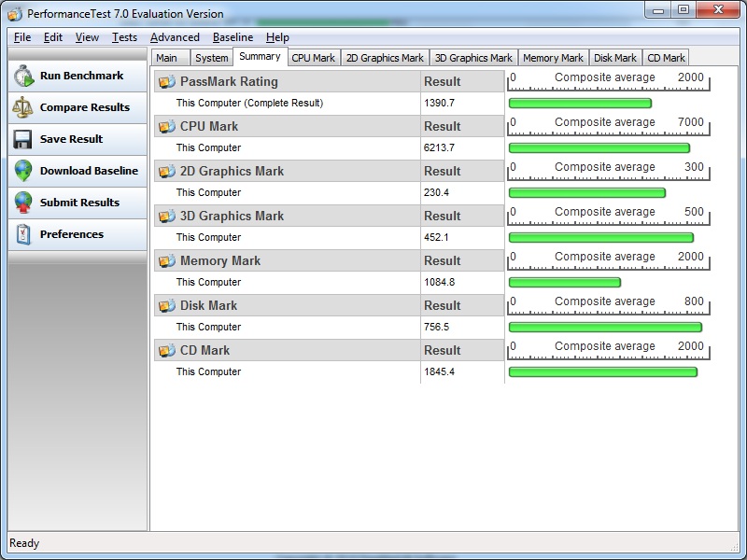This screenshot has width=747, height=560.
Task: Click the CPU Mark green result bar
Action: pos(599,148)
